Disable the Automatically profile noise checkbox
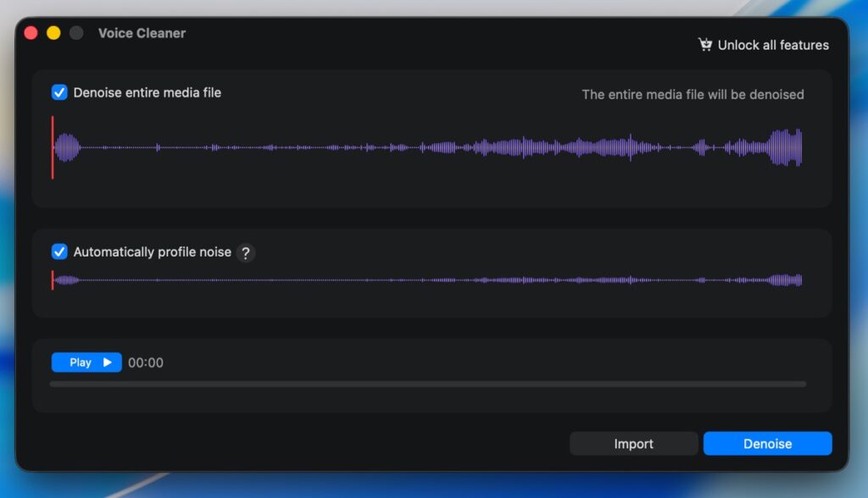Image resolution: width=868 pixels, height=498 pixels. tap(59, 252)
